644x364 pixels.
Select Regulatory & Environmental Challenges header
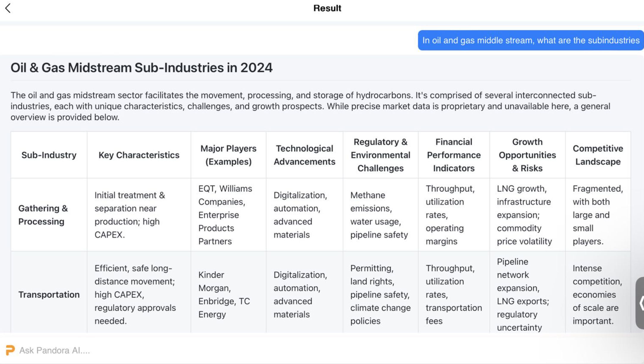click(380, 155)
